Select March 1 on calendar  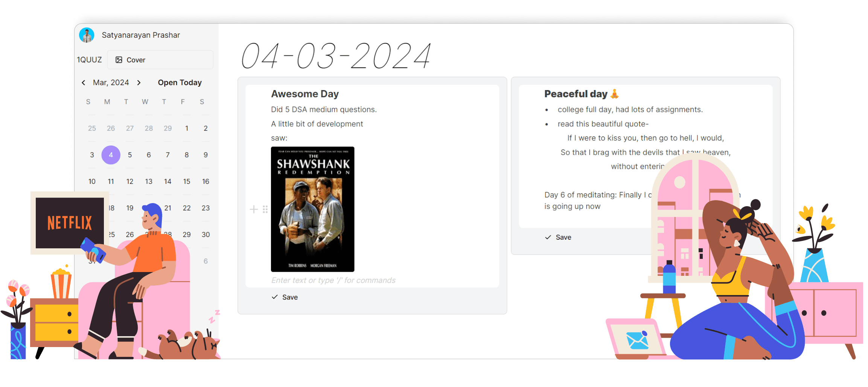187,128
